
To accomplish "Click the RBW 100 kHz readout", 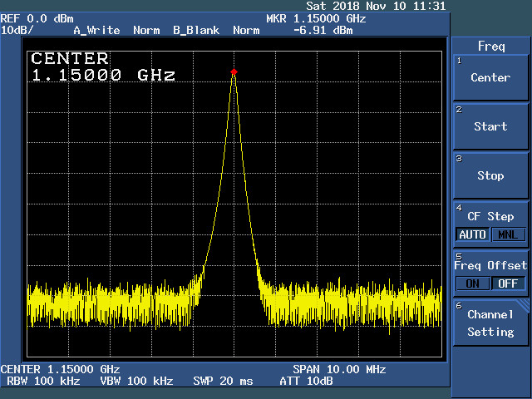I will pyautogui.click(x=43, y=381).
